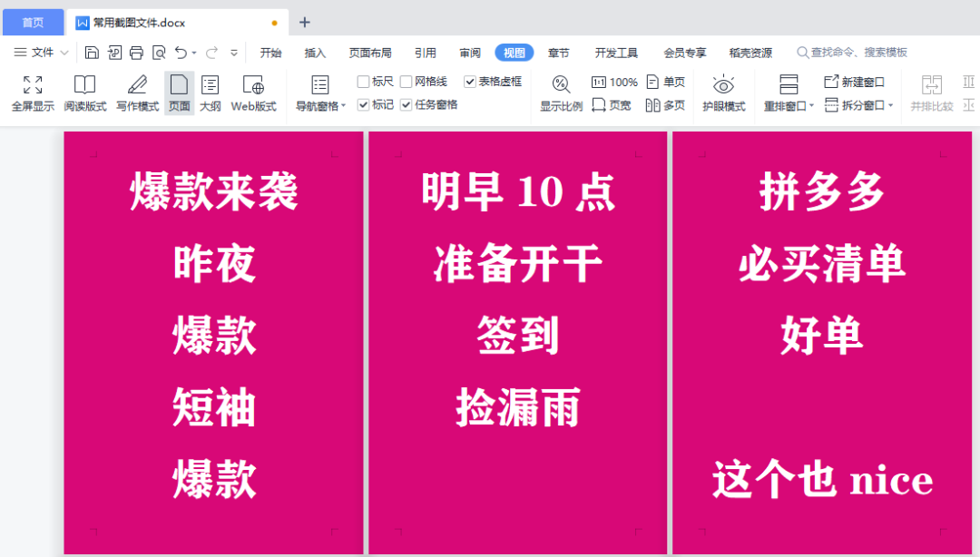Open the 插入 ribbon tab
The height and width of the screenshot is (557, 980).
click(x=315, y=53)
